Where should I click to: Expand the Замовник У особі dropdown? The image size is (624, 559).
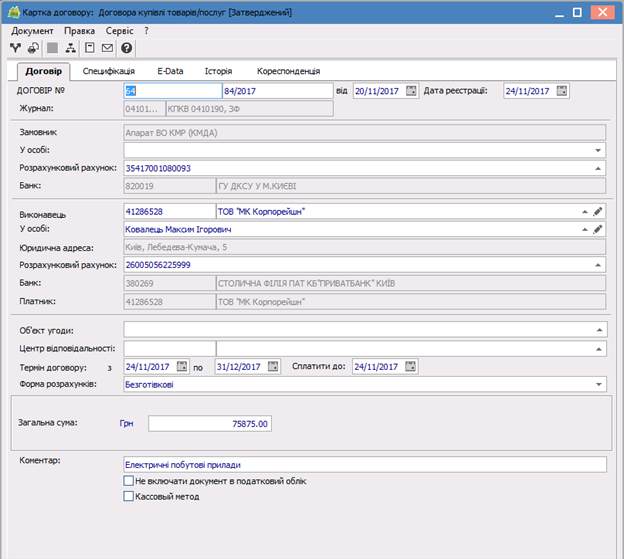(x=598, y=150)
